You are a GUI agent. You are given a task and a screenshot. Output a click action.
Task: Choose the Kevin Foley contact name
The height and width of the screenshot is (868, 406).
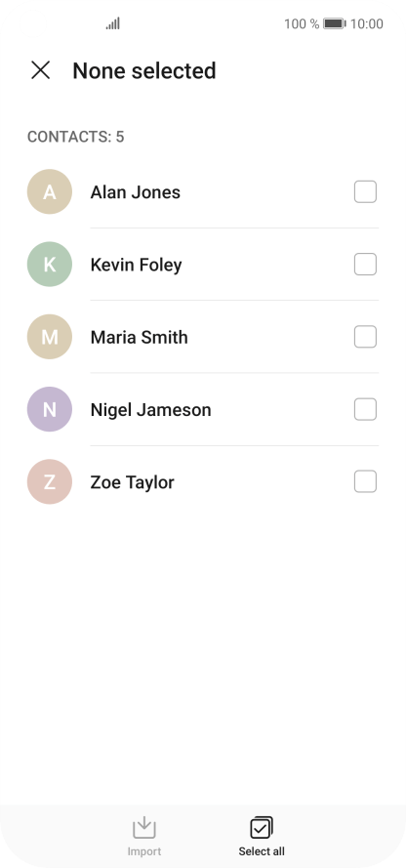pyautogui.click(x=136, y=265)
